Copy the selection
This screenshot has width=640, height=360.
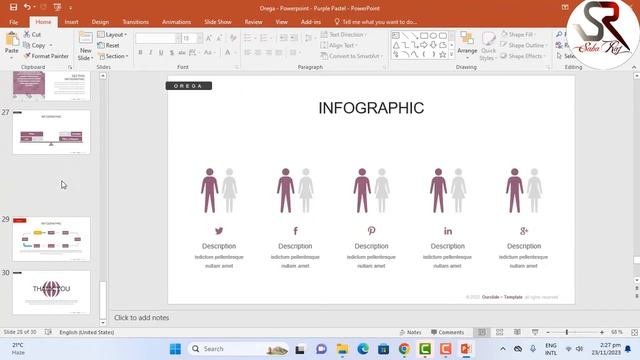tap(35, 45)
